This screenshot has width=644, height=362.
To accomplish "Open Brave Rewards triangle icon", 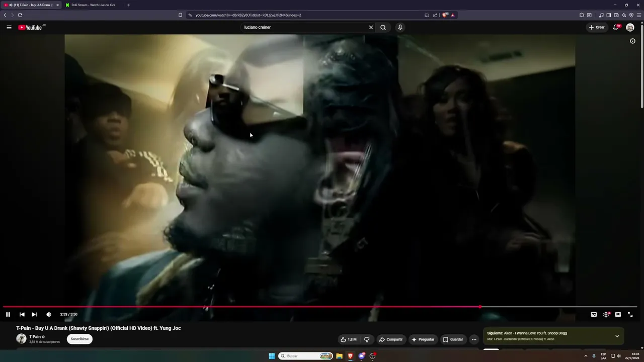I will 452,15.
